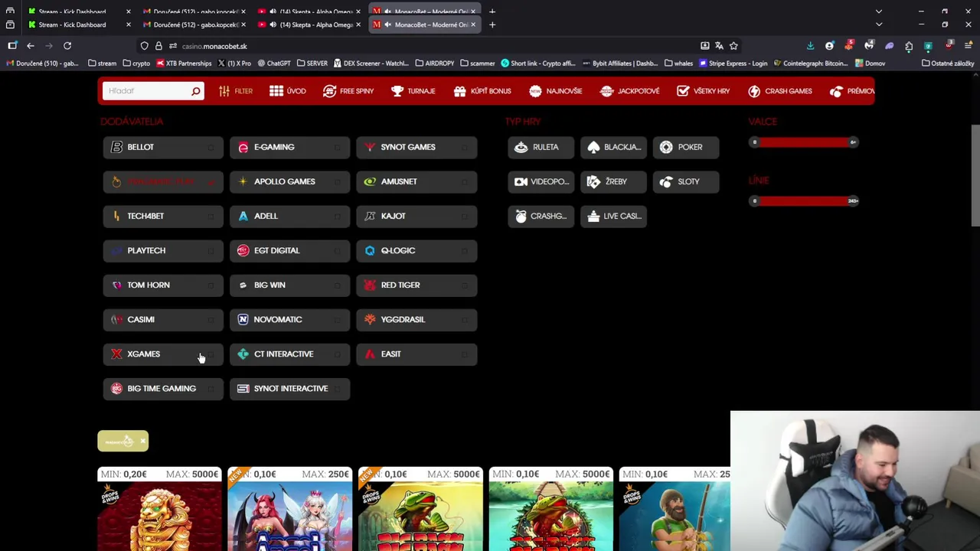Image resolution: width=980 pixels, height=551 pixels.
Task: Click the Adell provider logo
Action: pyautogui.click(x=243, y=216)
